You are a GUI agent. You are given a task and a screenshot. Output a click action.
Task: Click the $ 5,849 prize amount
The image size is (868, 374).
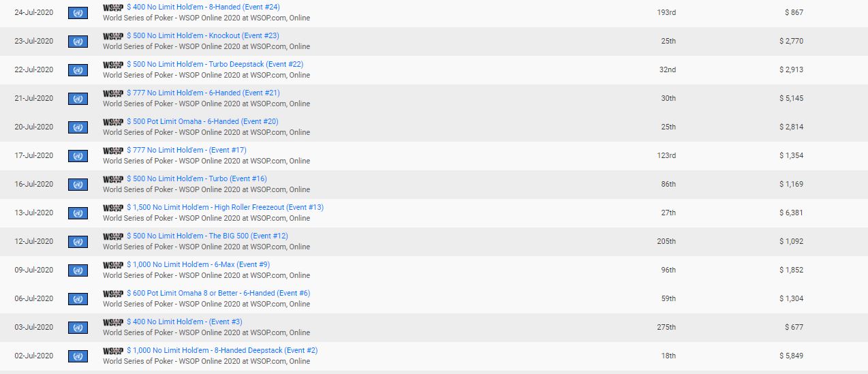tap(792, 356)
